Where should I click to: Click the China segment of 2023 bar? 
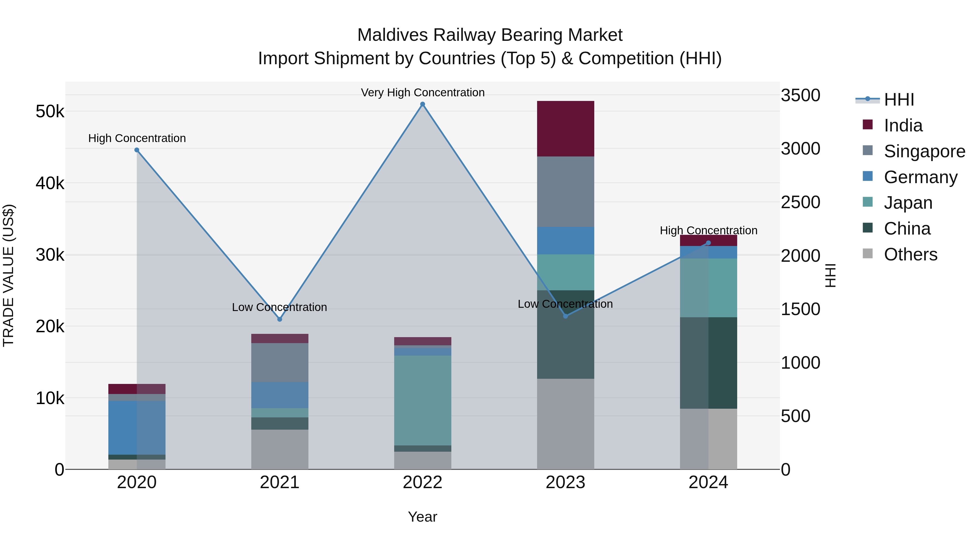pos(566,335)
